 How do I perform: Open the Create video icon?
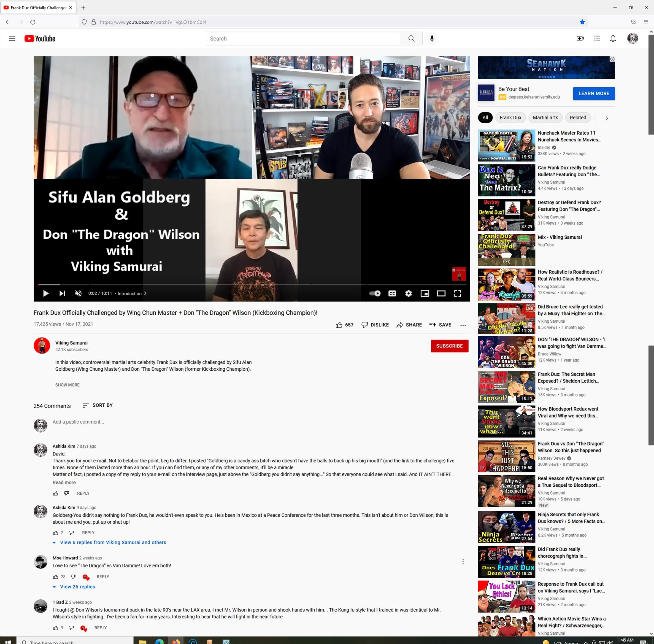[580, 39]
